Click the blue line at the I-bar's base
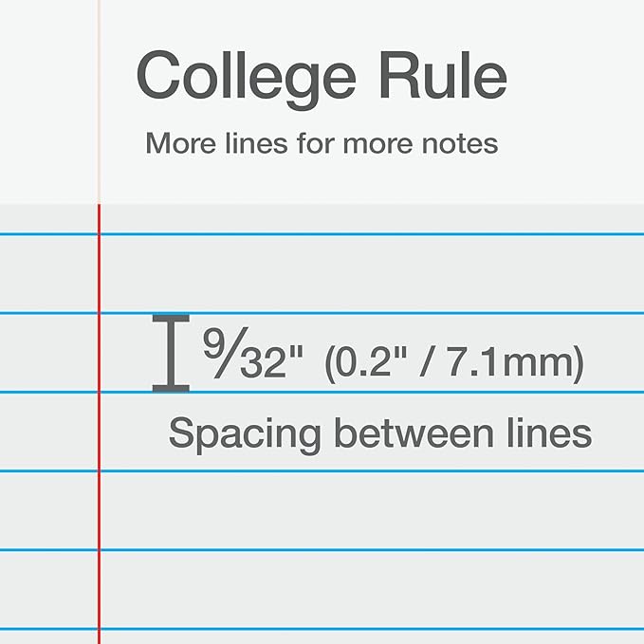This screenshot has height=644, width=644. (379, 392)
